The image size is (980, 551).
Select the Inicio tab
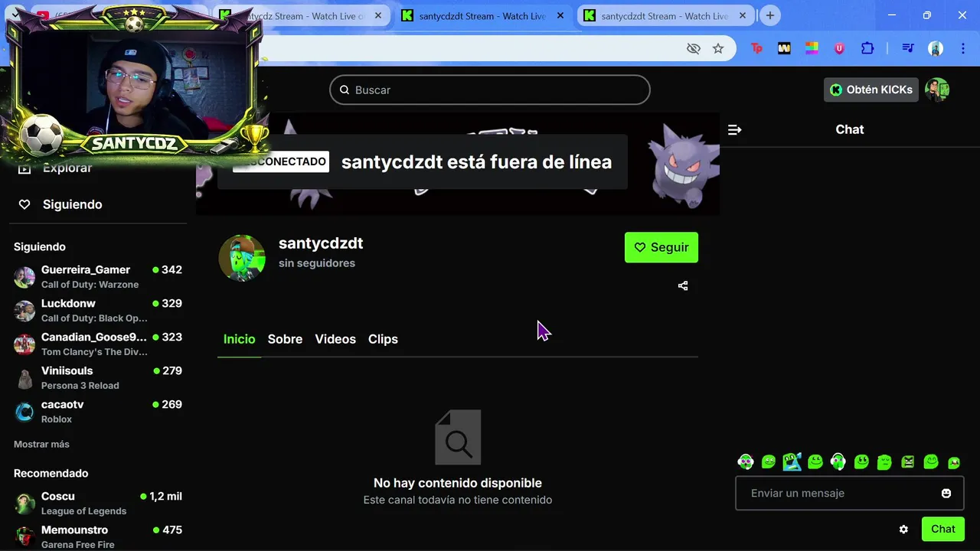pos(239,339)
